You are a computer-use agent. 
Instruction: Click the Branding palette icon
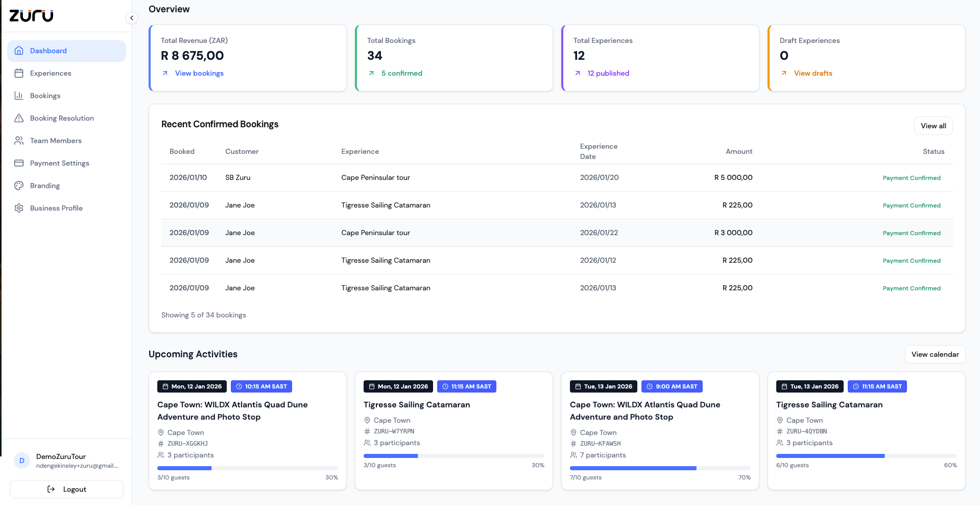[19, 186]
